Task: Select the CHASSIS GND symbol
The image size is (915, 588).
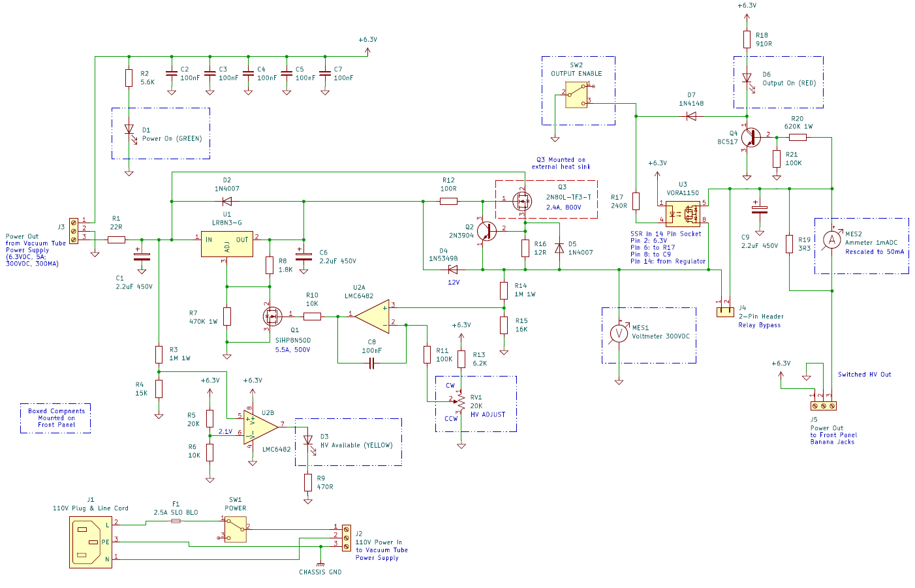Action: [x=319, y=563]
